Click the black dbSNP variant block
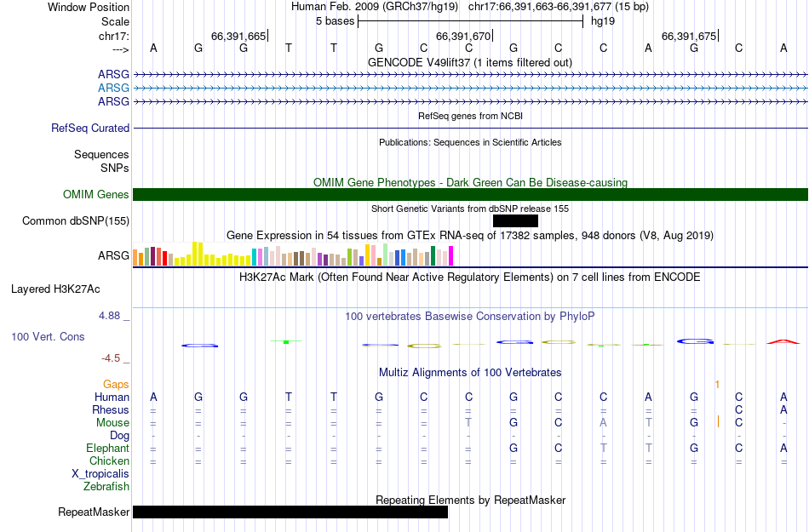This screenshot has width=809, height=532. pos(515,220)
